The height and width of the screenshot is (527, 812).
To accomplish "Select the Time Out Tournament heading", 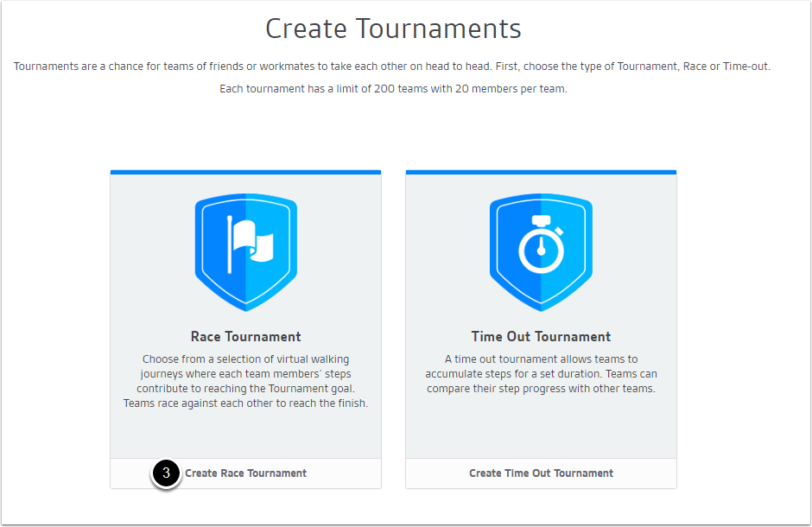I will (541, 336).
